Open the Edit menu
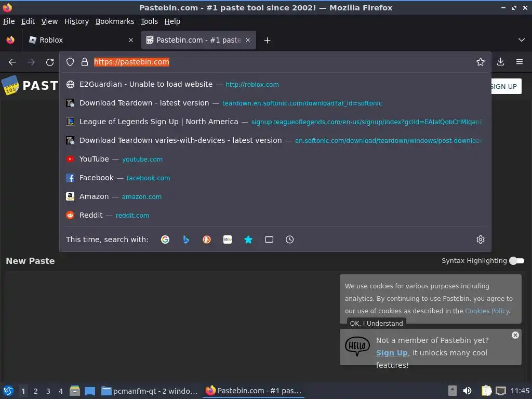Image resolution: width=532 pixels, height=399 pixels. click(28, 21)
